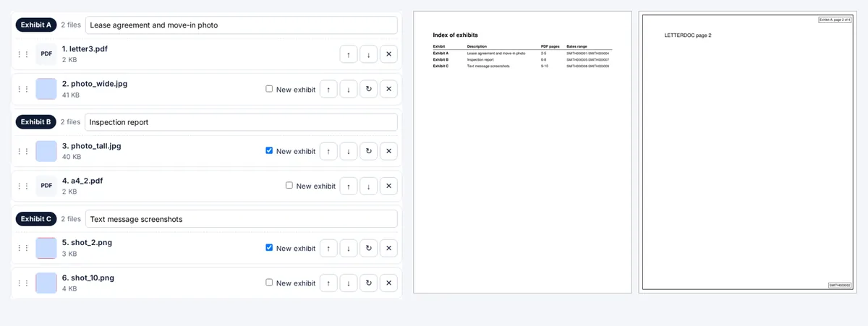
Task: Open the shot_2.png thumbnail
Action: coord(46,248)
